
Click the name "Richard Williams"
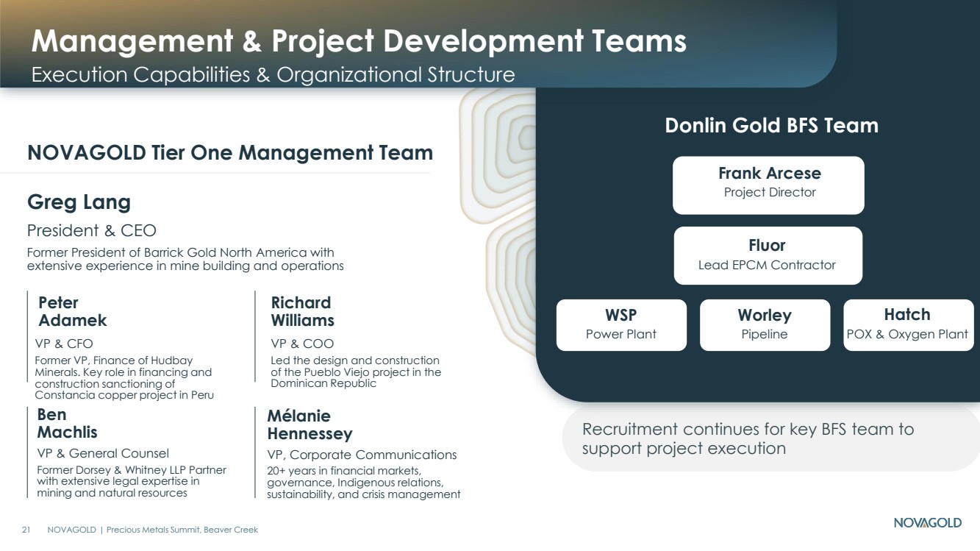coord(302,311)
